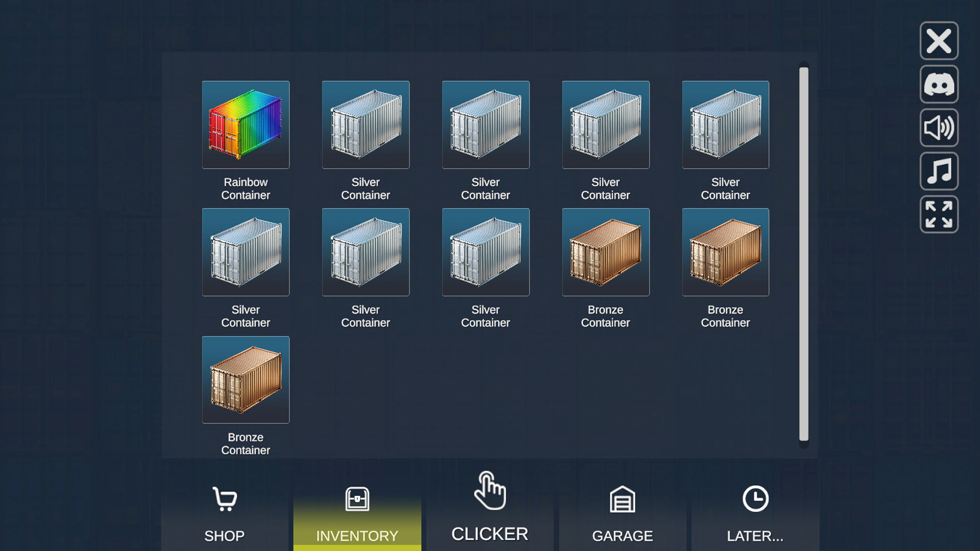Screen dimensions: 980x551
Task: Toggle the background music
Action: click(939, 171)
